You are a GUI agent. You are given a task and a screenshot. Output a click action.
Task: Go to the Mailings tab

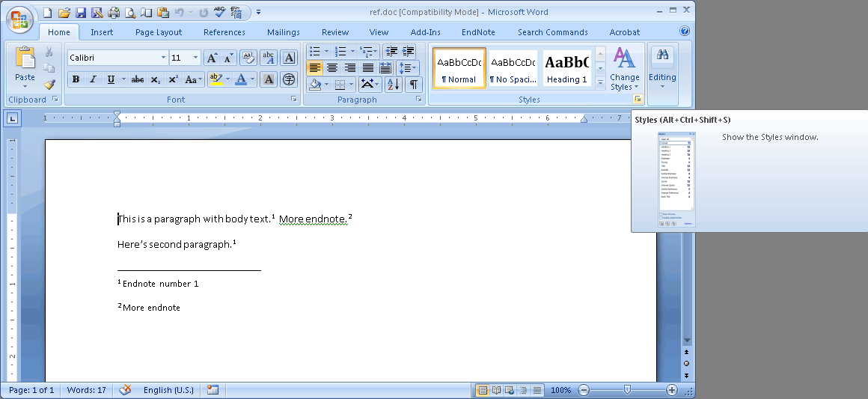(284, 32)
